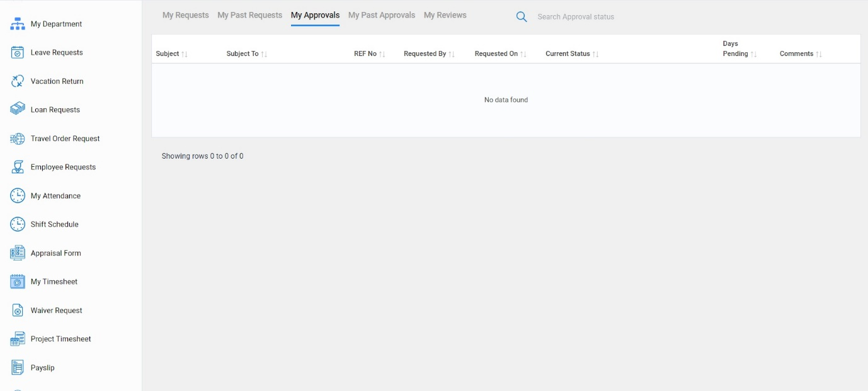Viewport: 868px width, 391px height.
Task: Select Employee Requests in the sidebar
Action: click(x=17, y=166)
